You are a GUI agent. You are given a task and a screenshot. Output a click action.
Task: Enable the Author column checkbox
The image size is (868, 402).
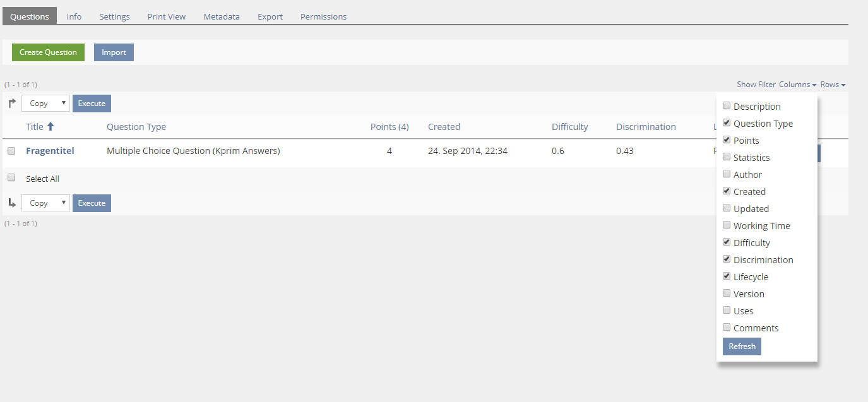pyautogui.click(x=727, y=174)
